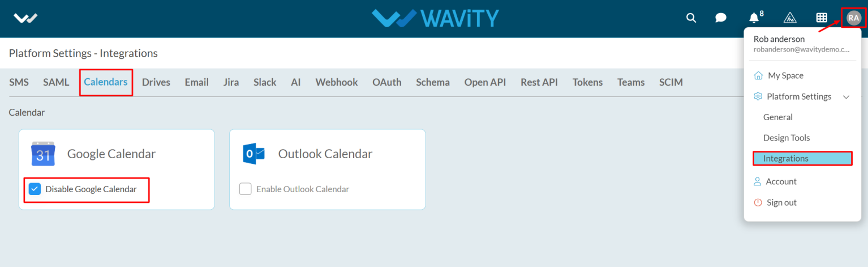Select Integrations in the profile menu
This screenshot has width=868, height=267.
[802, 158]
